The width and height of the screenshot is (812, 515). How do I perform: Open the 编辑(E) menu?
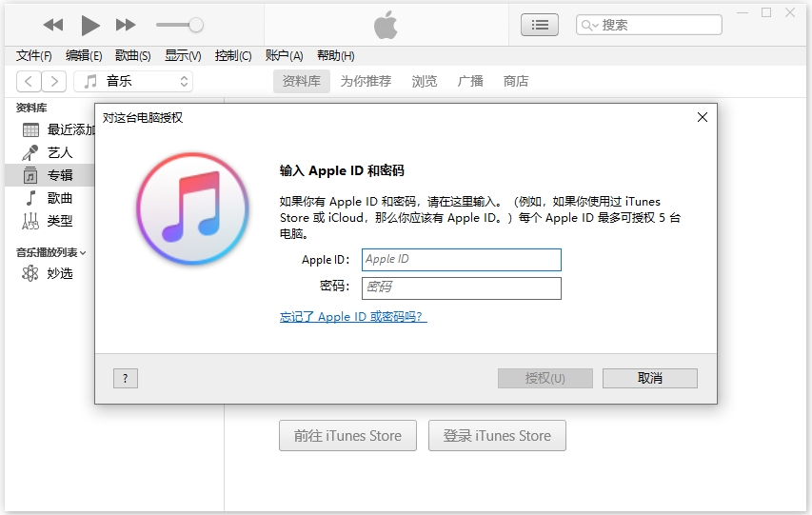coord(84,55)
